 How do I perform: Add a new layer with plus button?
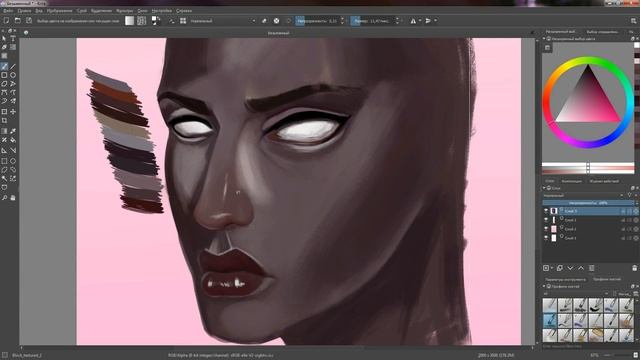[546, 268]
